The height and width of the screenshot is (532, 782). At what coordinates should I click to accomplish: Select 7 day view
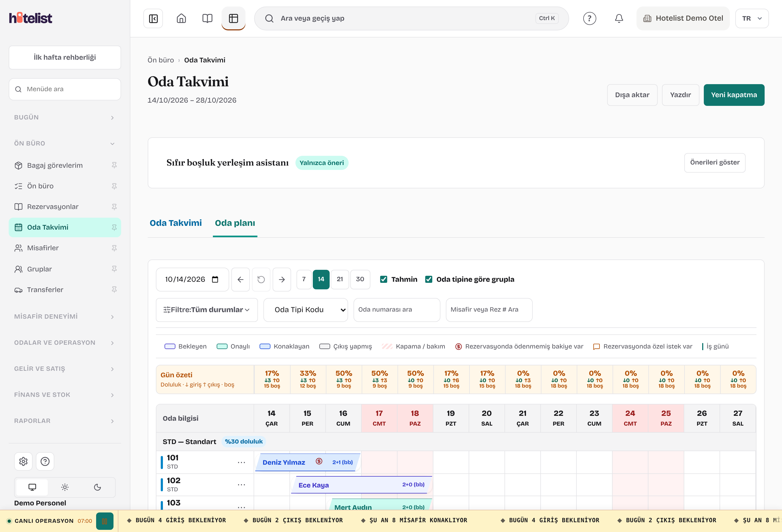[304, 279]
